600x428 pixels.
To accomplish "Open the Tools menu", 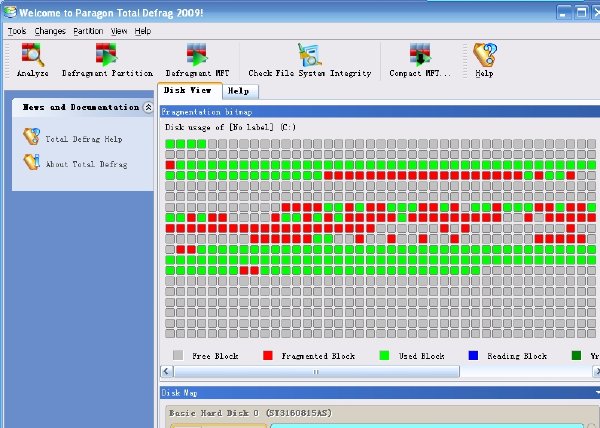I will coord(17,31).
